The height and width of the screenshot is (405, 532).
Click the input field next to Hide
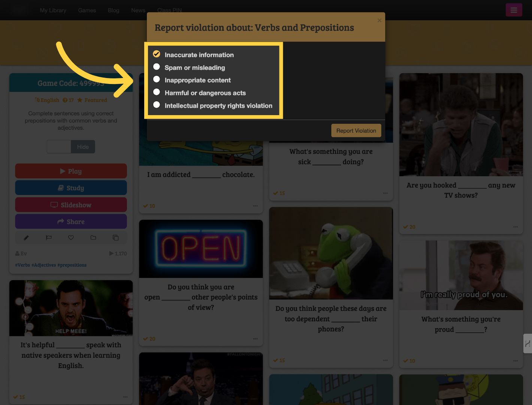coord(59,147)
